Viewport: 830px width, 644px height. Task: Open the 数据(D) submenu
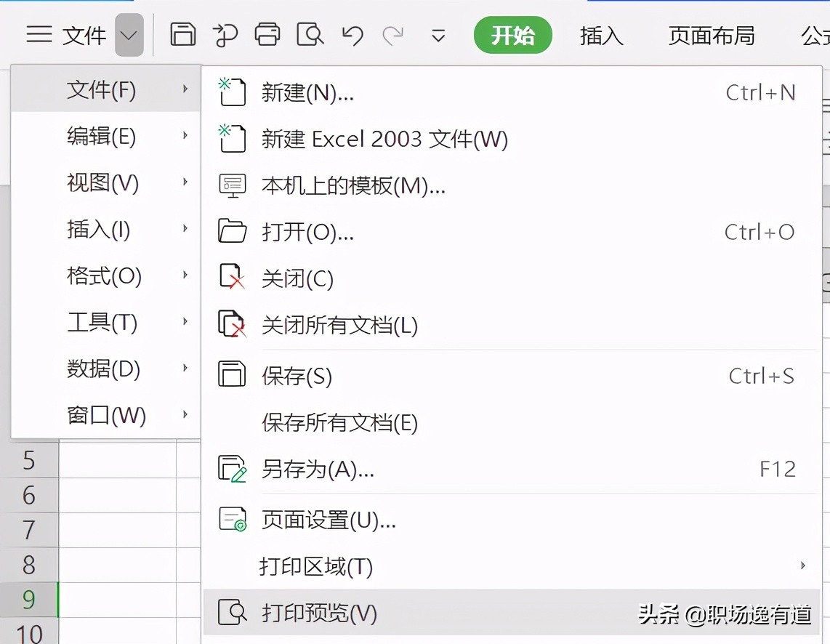coord(106,369)
